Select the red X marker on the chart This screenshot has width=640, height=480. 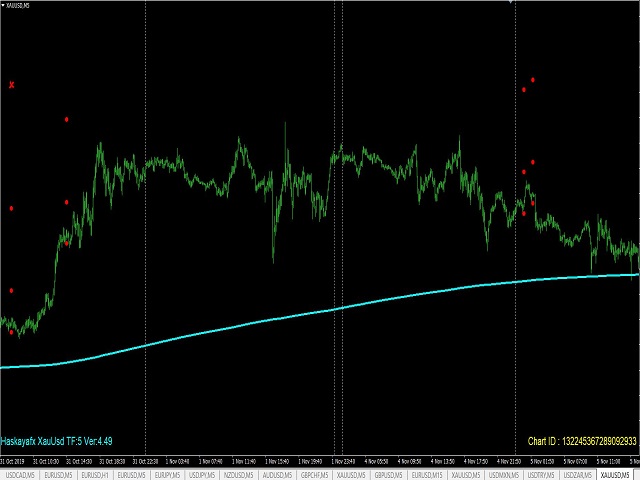click(11, 85)
